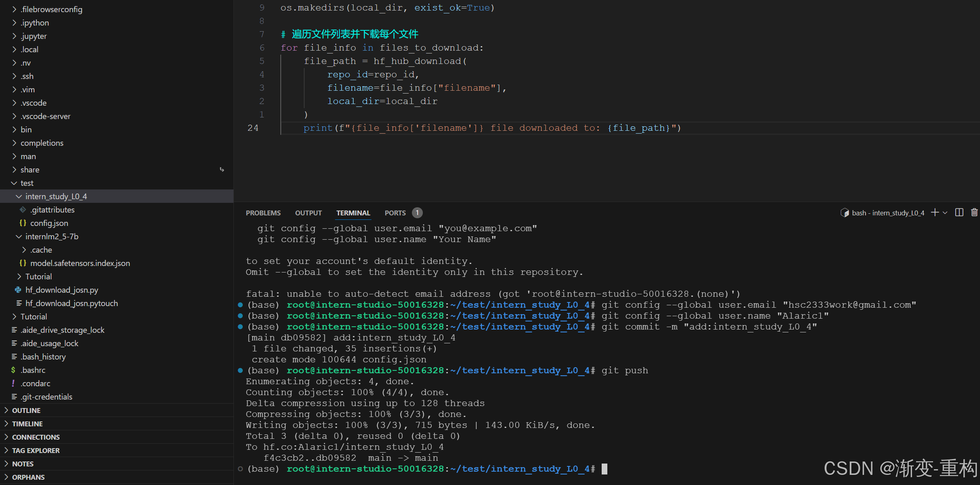
Task: Click the kill terminal trash icon
Action: point(974,213)
